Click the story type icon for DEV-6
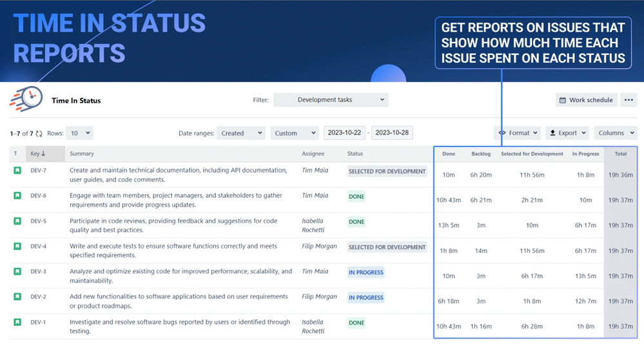644x362 pixels. [17, 196]
